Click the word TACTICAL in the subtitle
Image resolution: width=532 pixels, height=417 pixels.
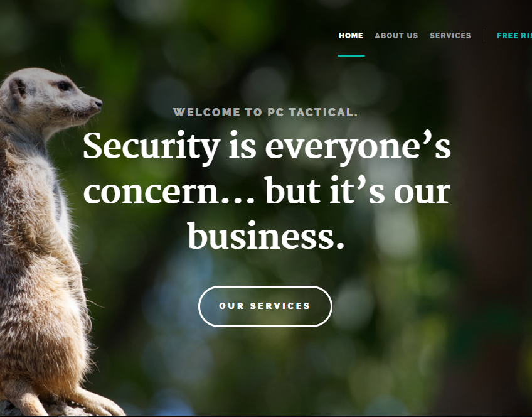pos(323,112)
